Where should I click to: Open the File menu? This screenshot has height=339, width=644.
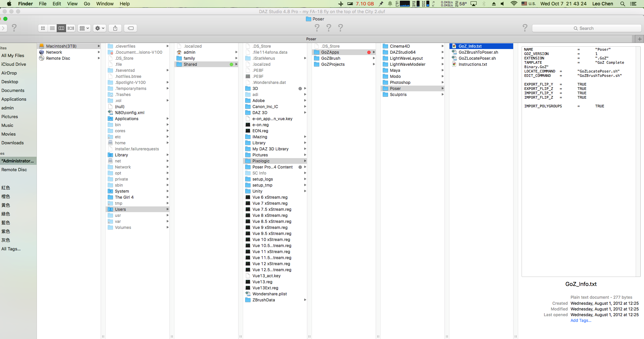point(43,4)
